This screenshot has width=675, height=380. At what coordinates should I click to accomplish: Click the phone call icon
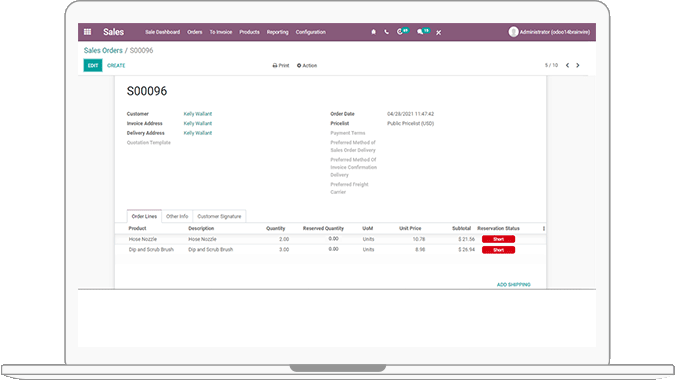point(386,32)
